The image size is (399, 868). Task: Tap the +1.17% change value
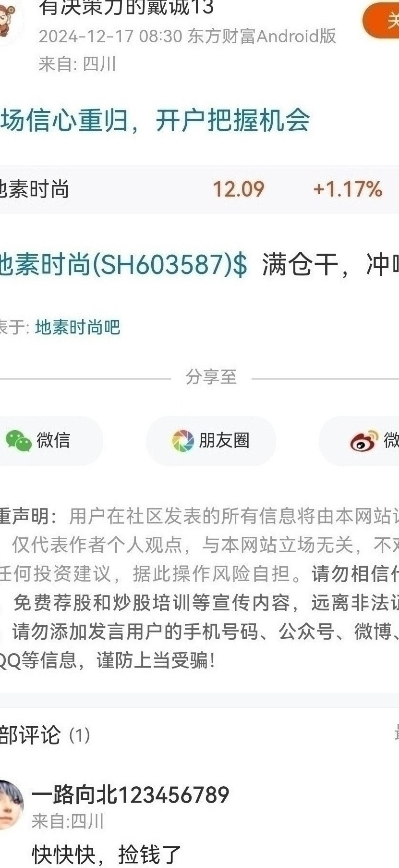click(x=348, y=189)
